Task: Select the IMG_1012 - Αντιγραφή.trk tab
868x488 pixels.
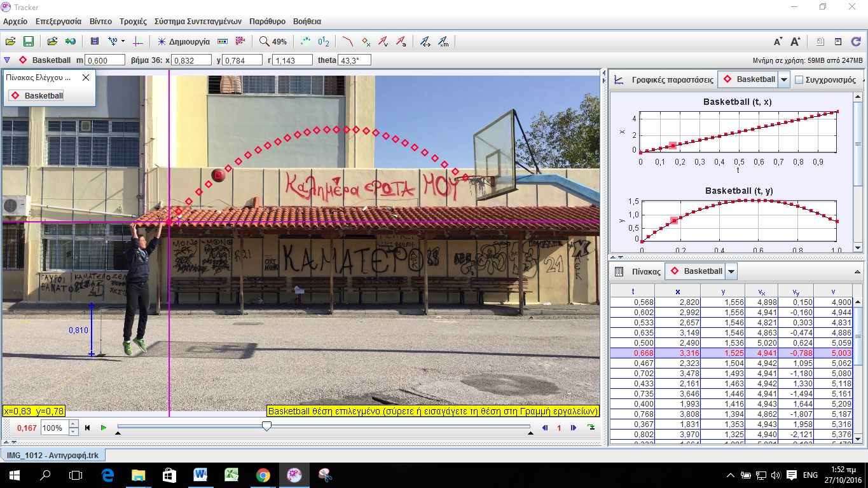Action: [53, 456]
